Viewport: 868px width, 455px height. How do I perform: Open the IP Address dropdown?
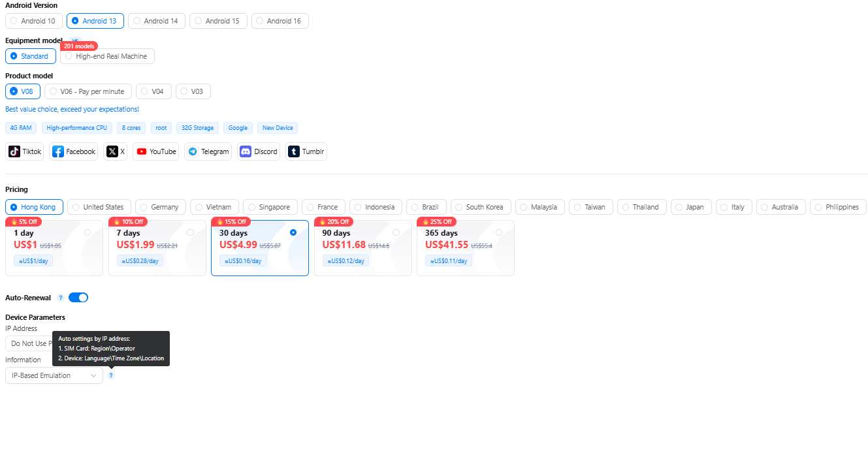pyautogui.click(x=29, y=343)
